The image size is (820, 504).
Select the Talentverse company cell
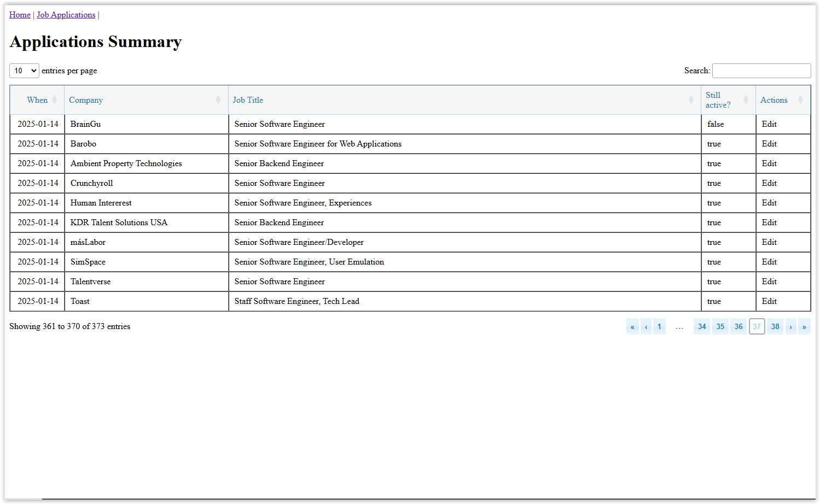pos(147,282)
